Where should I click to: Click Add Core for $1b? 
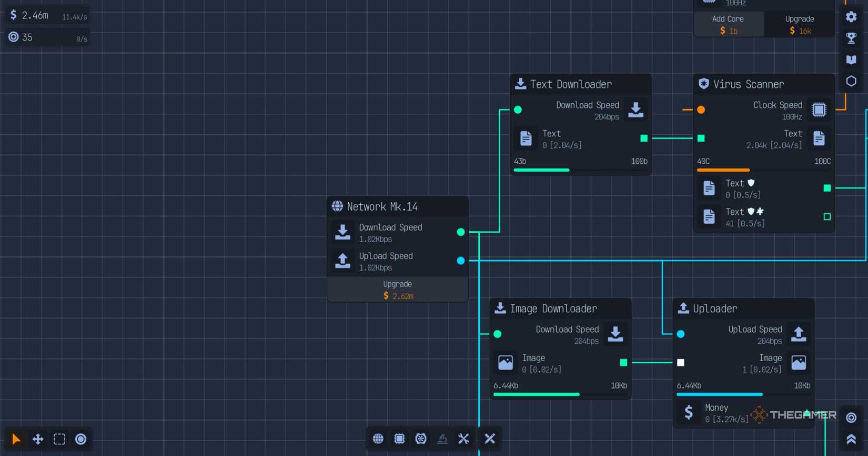pos(728,25)
